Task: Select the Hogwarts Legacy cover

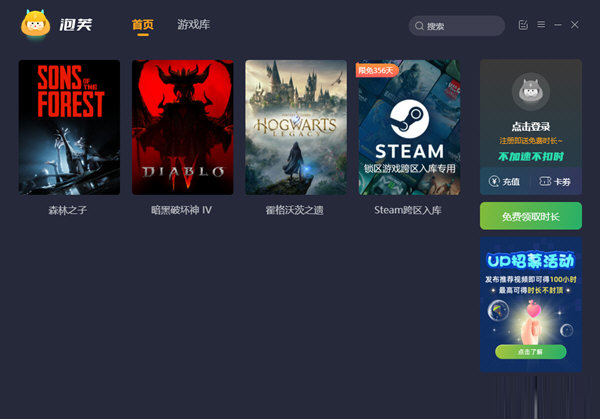Action: 295,127
